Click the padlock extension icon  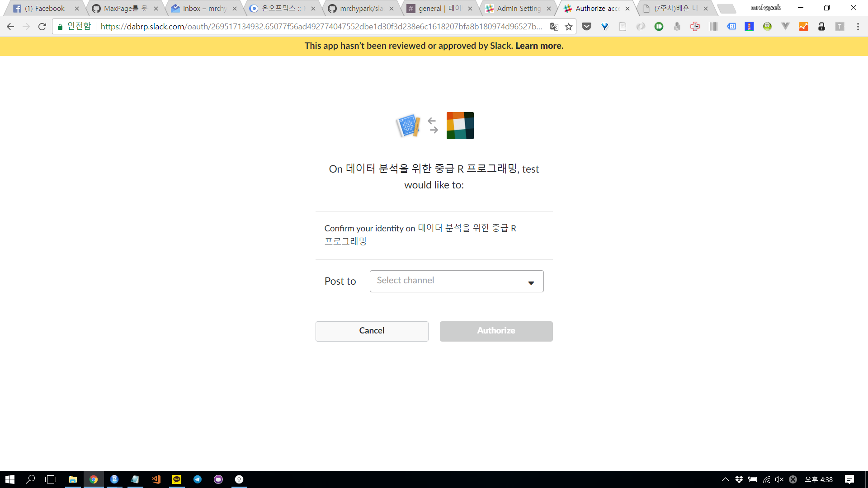point(821,27)
